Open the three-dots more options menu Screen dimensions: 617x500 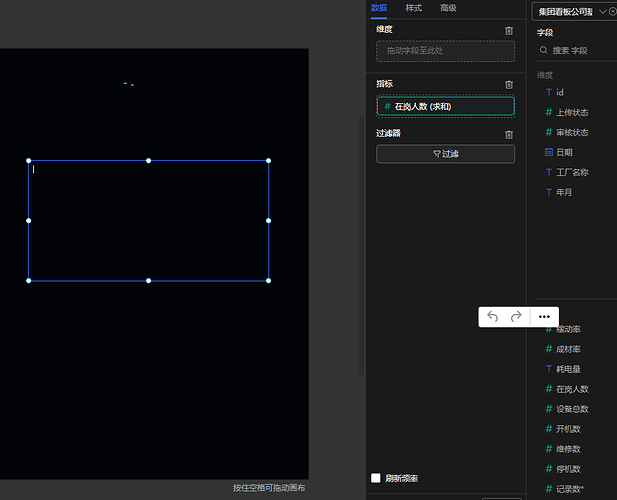point(544,316)
